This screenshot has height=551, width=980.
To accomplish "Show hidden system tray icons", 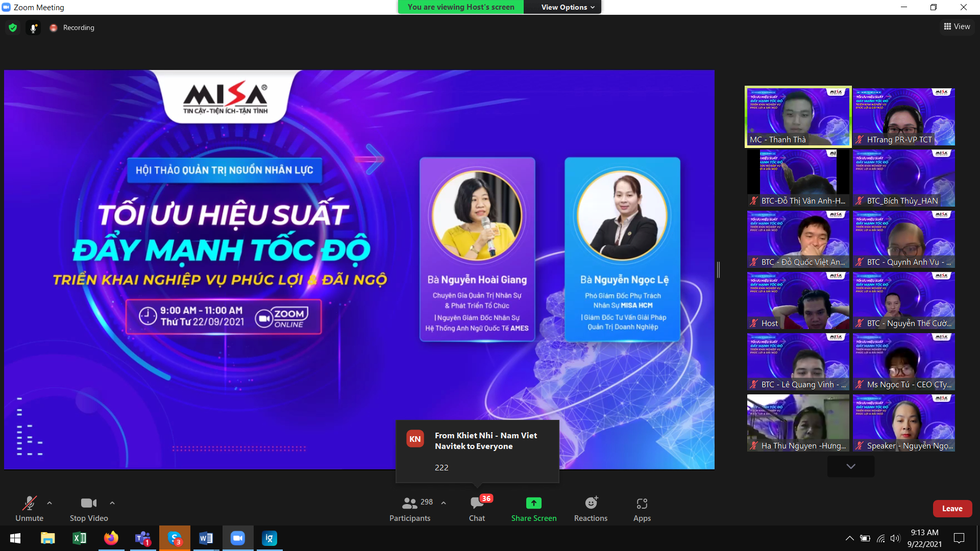I will [x=850, y=538].
